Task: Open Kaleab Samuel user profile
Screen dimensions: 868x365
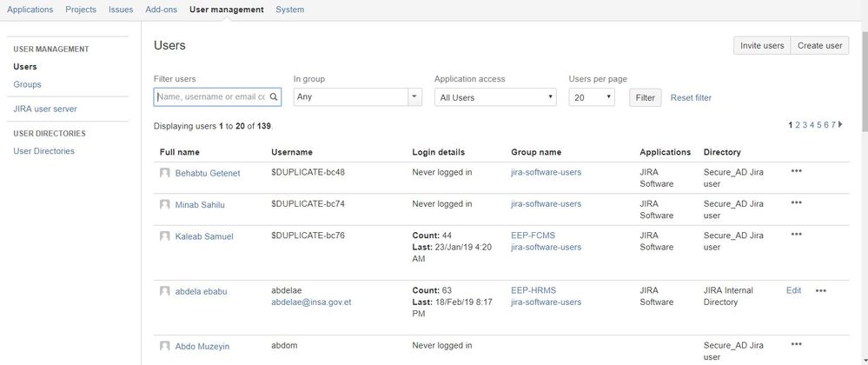Action: tap(204, 236)
